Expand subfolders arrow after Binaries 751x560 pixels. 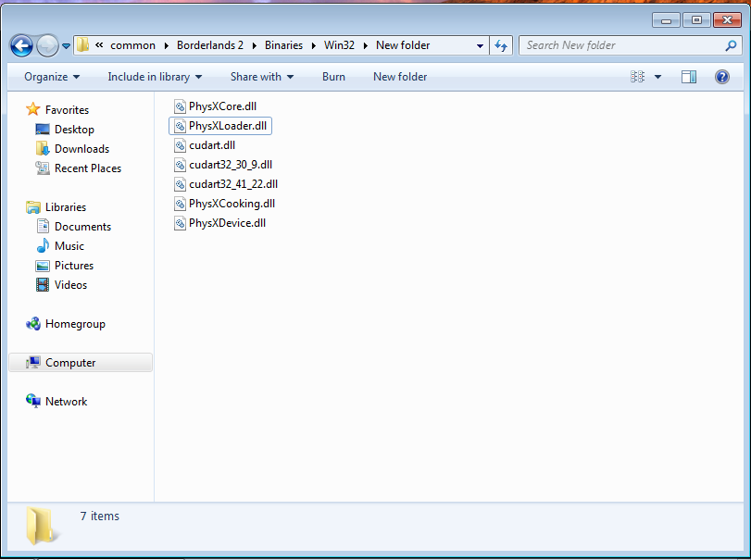[x=314, y=45]
